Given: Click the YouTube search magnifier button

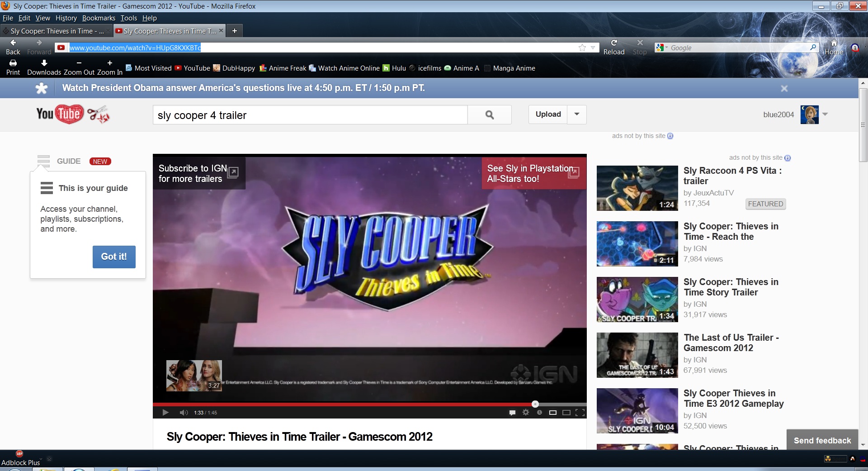Looking at the screenshot, I should [490, 115].
